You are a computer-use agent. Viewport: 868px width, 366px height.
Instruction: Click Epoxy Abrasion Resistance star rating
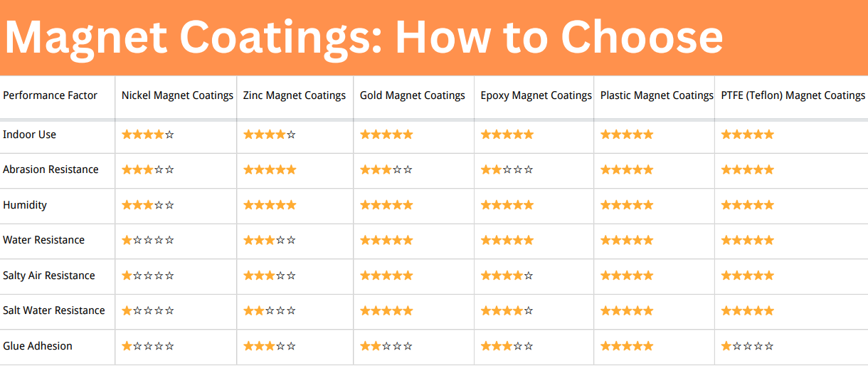click(507, 169)
